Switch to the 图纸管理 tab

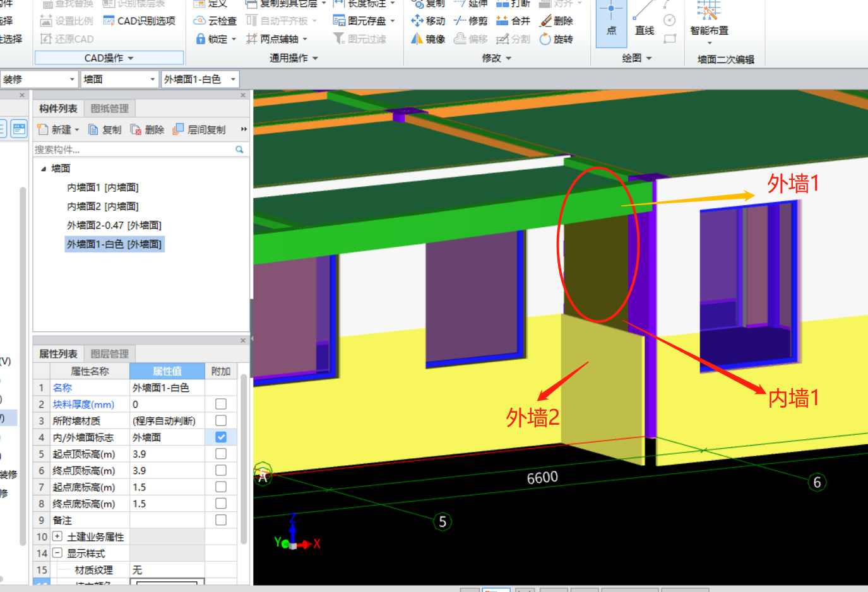click(110, 109)
